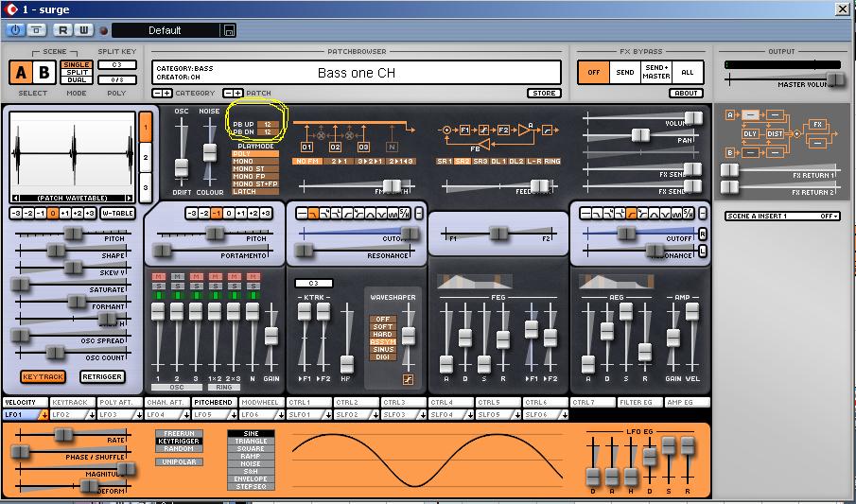
Task: Select the off filter type in filter 2
Action: [x=585, y=213]
